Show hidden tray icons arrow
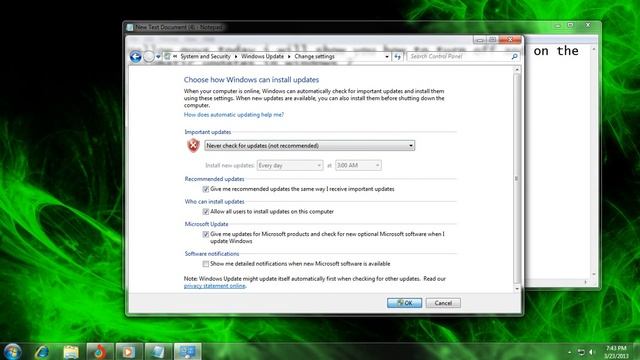Viewport: 640px width, 360px height. [569, 352]
